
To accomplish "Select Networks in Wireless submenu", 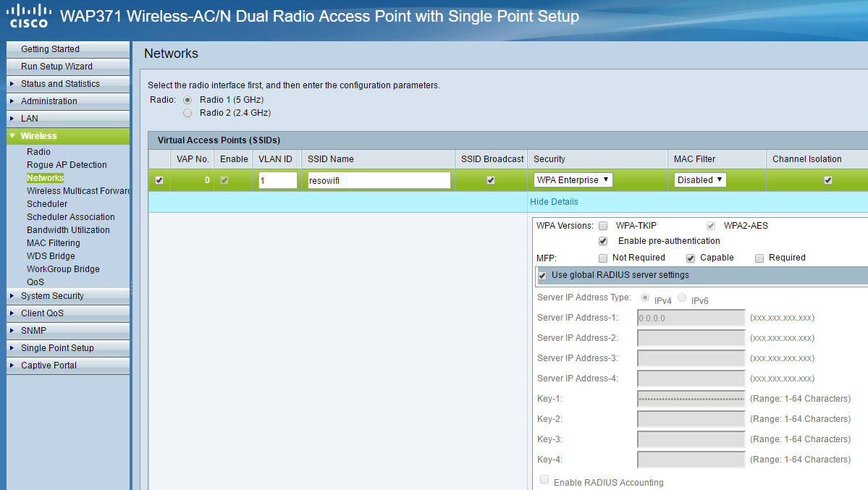I will point(45,178).
